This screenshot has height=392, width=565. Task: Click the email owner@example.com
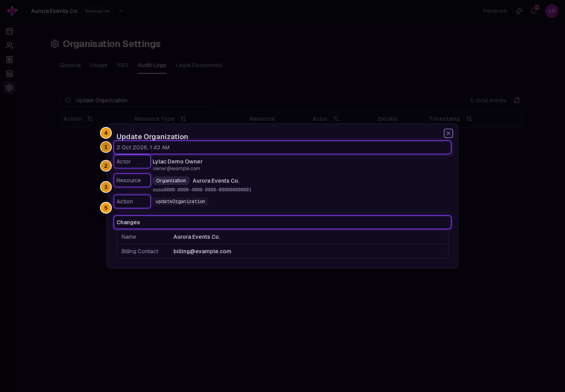176,169
